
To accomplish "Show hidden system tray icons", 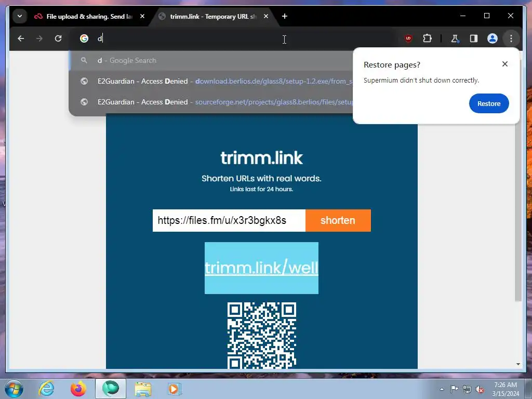I will point(442,389).
